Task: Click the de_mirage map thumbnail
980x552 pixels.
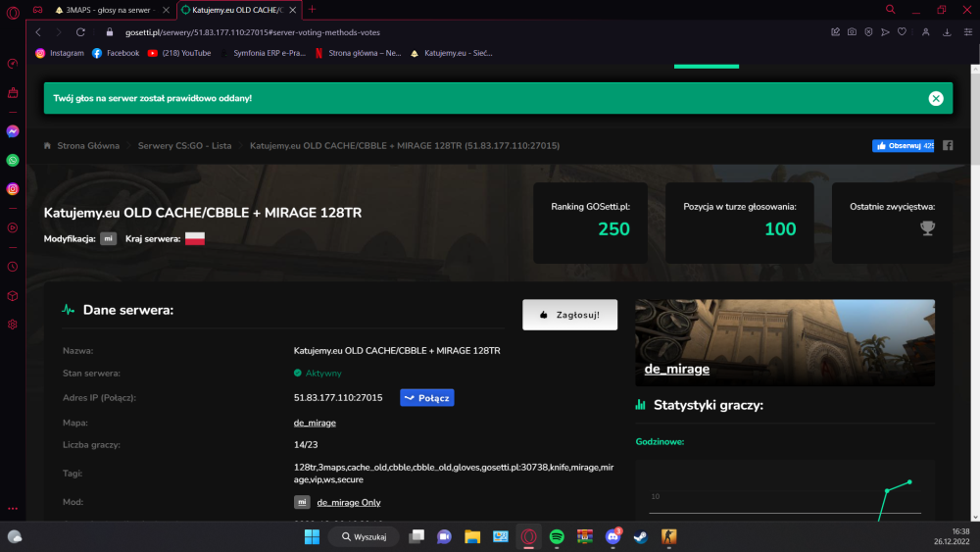Action: click(785, 342)
